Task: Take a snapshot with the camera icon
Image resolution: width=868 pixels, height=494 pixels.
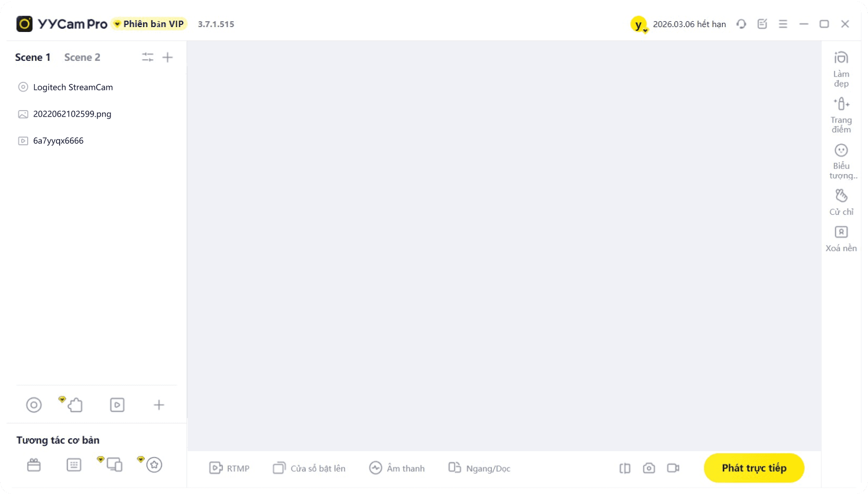Action: [x=649, y=468]
